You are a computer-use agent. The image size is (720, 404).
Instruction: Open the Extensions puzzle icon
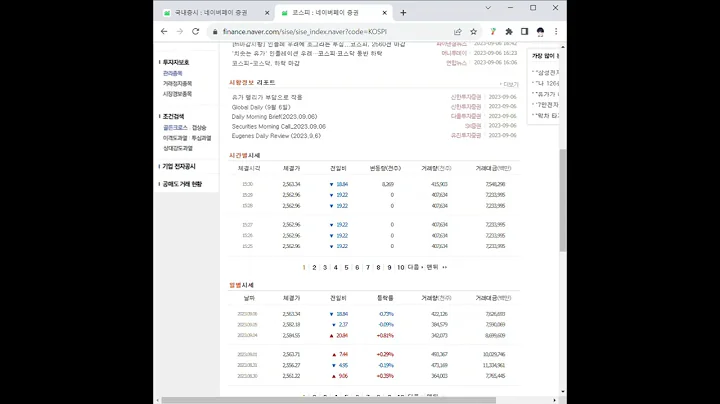pyautogui.click(x=509, y=31)
